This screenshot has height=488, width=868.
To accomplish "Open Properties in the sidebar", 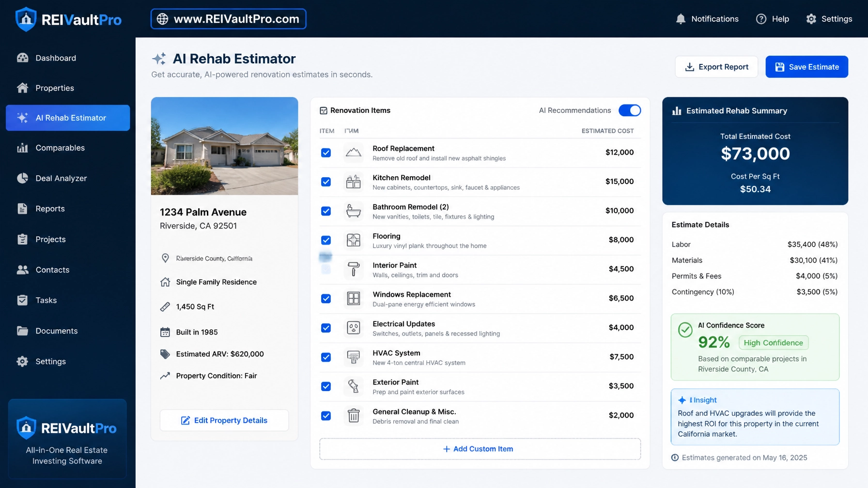I will [x=68, y=88].
